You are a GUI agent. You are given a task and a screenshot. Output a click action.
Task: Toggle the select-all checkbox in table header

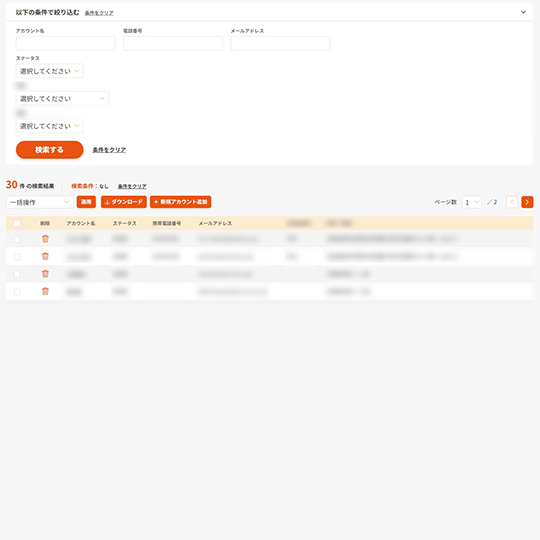coord(17,224)
